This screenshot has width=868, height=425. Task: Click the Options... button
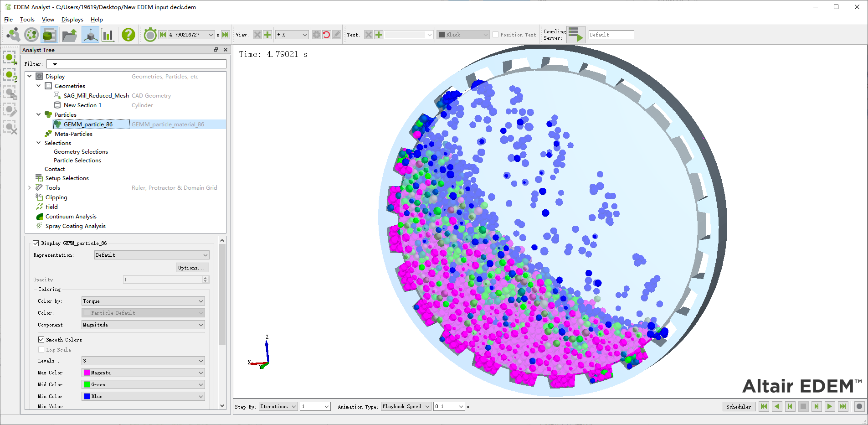click(x=192, y=268)
